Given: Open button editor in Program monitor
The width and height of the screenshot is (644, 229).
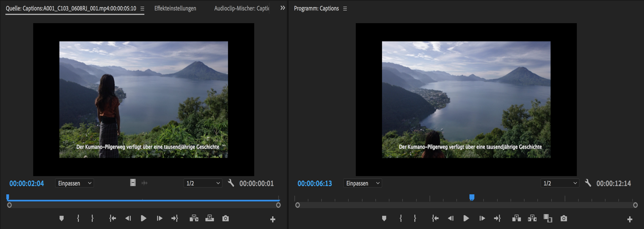Looking at the screenshot, I should (x=630, y=219).
